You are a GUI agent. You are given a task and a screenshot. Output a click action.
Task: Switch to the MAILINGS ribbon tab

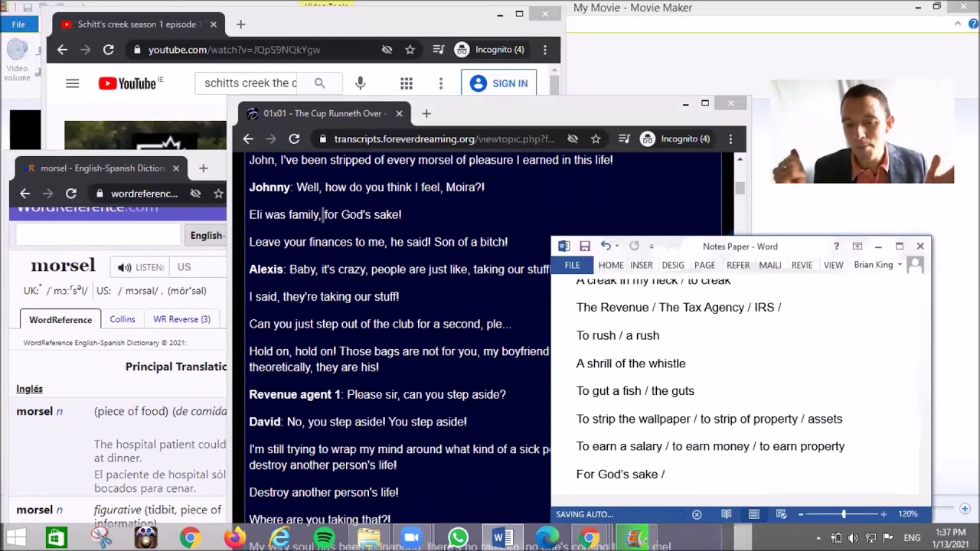(770, 265)
